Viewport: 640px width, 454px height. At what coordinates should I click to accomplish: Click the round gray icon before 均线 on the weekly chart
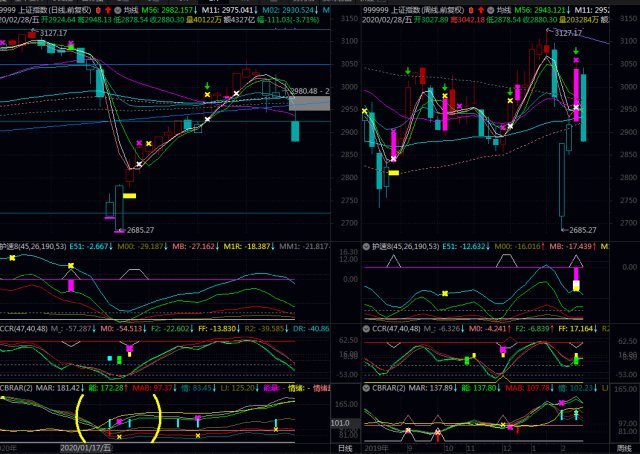click(x=491, y=10)
